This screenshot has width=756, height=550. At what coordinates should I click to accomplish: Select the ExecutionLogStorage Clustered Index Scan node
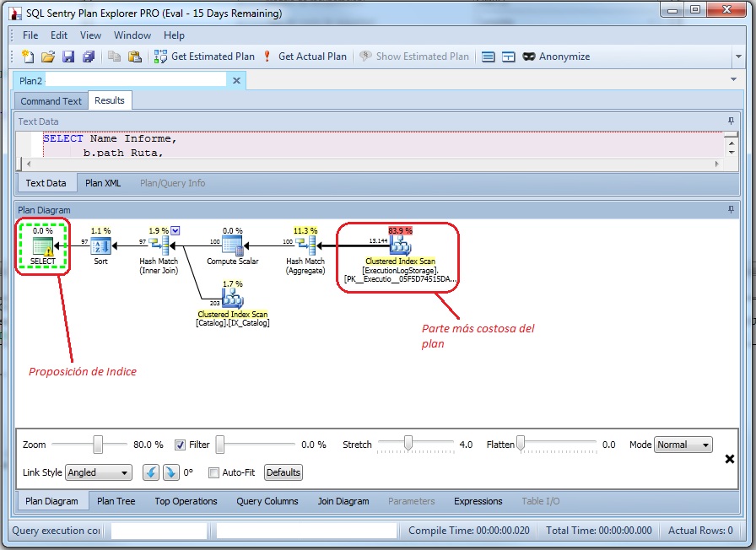tap(400, 245)
